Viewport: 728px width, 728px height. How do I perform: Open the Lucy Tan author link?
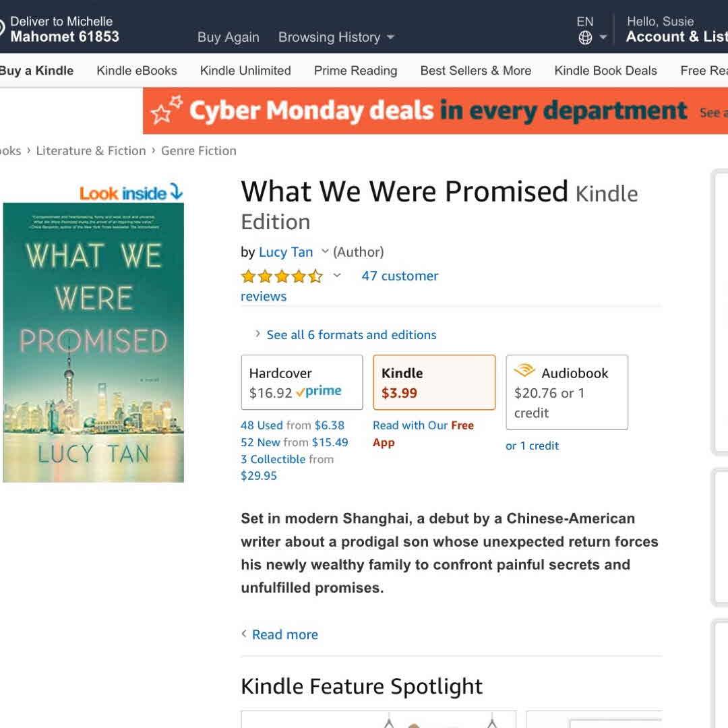click(286, 252)
